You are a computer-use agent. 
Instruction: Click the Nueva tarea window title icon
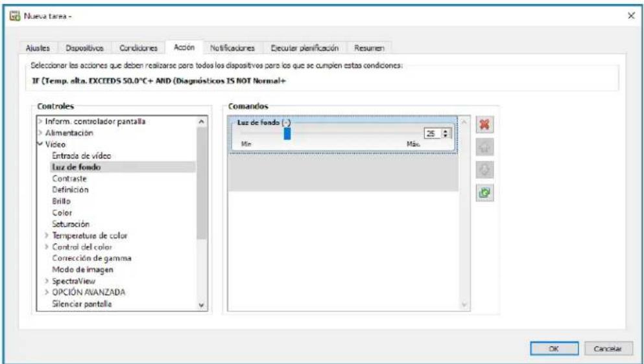tap(15, 16)
